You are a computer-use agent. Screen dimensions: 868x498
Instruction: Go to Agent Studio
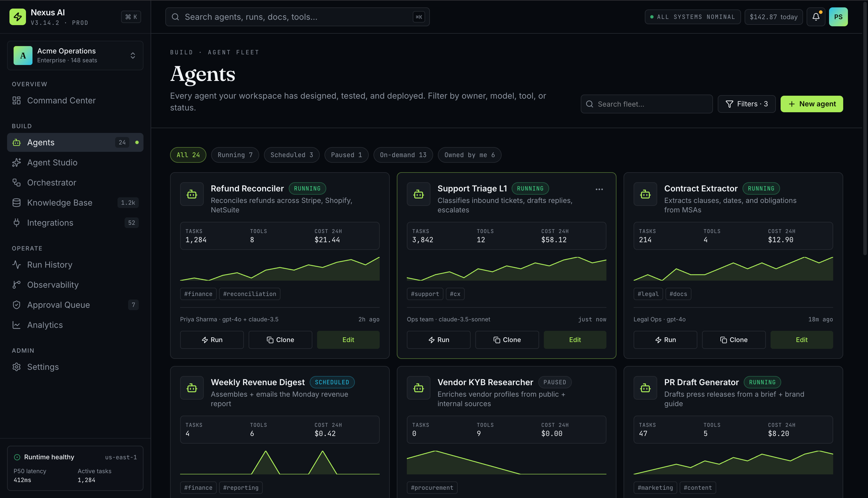click(x=75, y=162)
